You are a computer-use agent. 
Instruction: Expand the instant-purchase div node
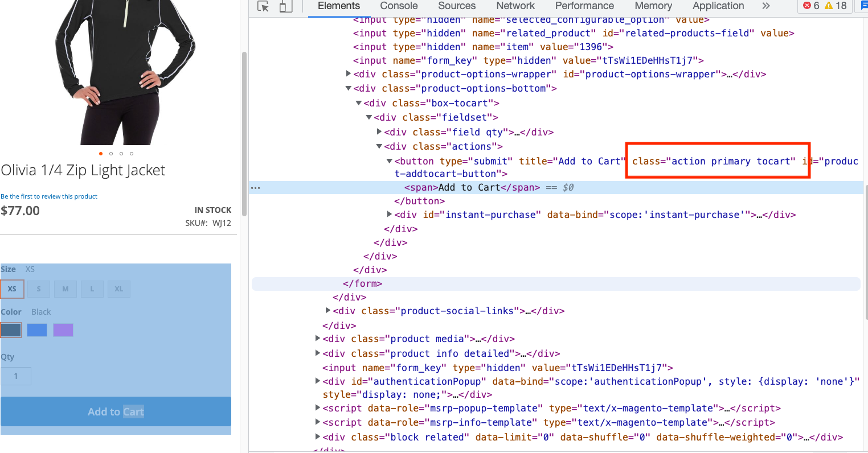pos(390,215)
